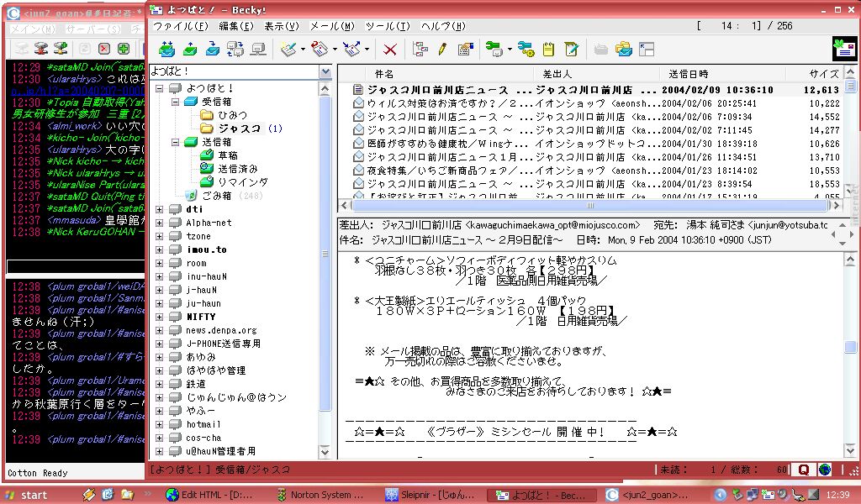Click the blue wrench general setup icon
The width and height of the screenshot is (861, 504).
point(526,50)
